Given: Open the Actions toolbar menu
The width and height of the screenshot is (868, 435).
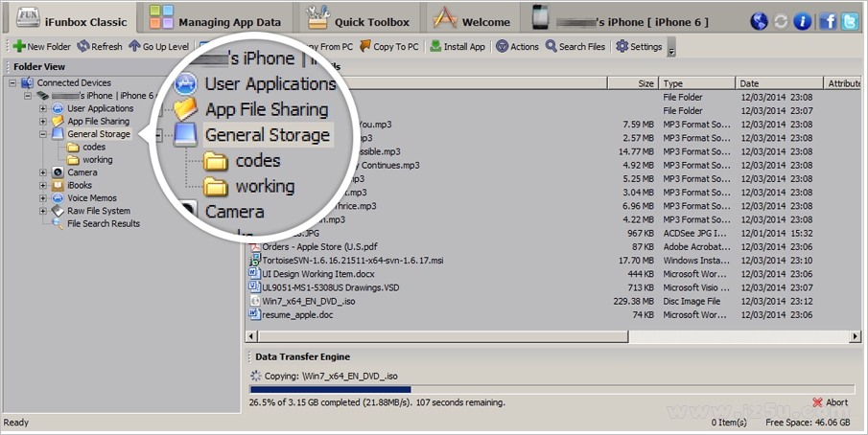Looking at the screenshot, I should [x=518, y=46].
